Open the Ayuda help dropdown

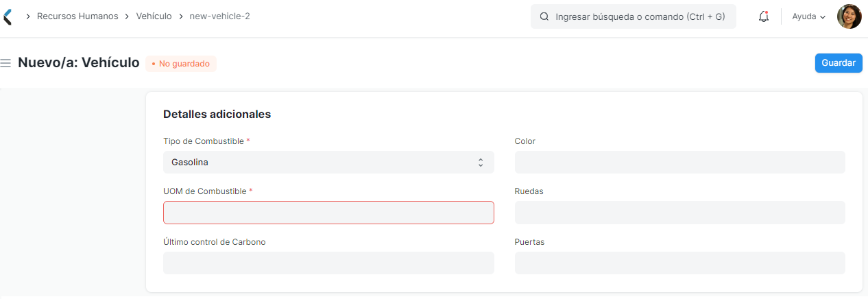click(809, 16)
